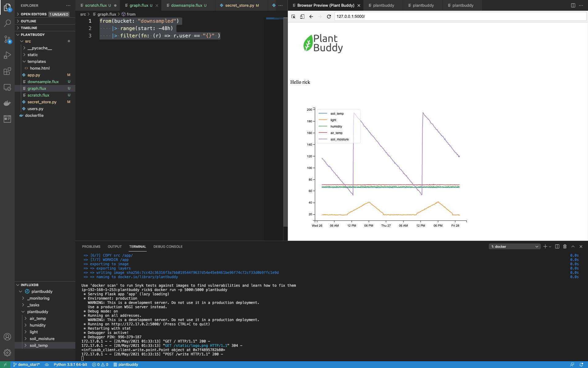Switch to the DEBUG CONSOLE tab

[x=168, y=247]
